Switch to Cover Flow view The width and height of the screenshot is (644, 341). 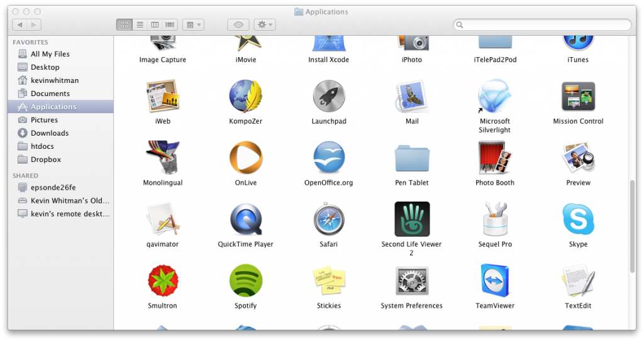170,24
